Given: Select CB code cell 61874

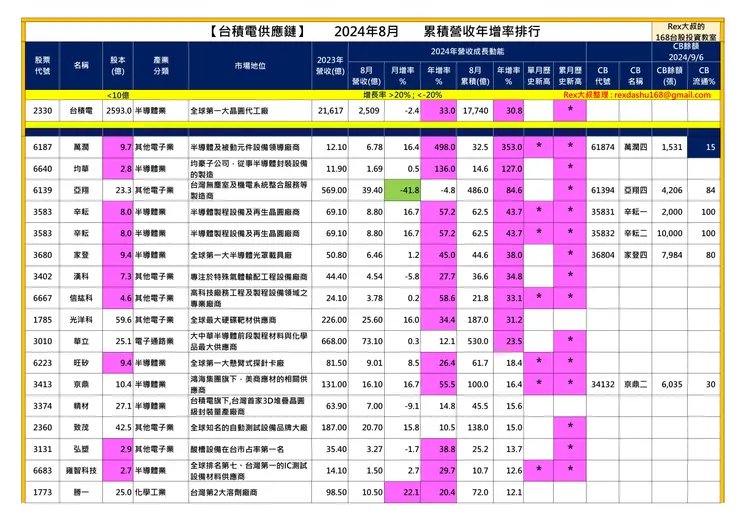Looking at the screenshot, I should click(x=603, y=147).
